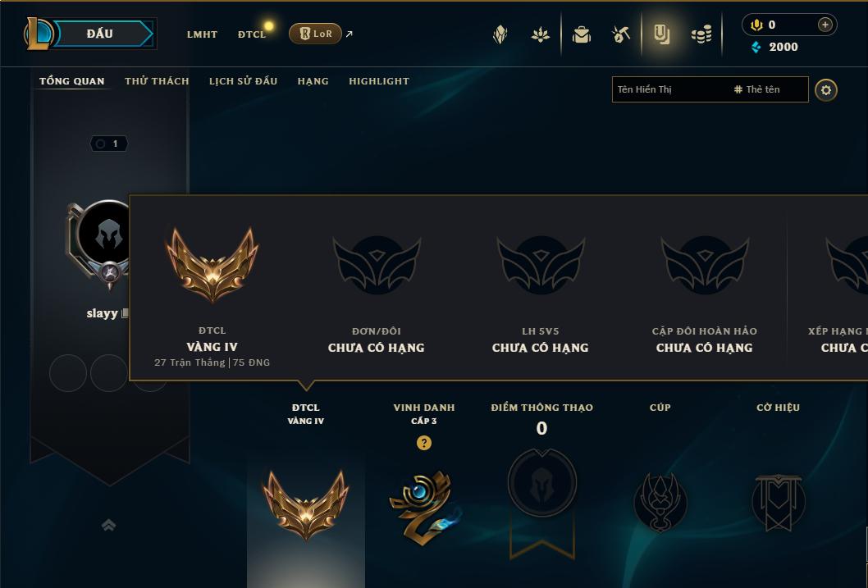Viewport: 868px width, 588px height.
Task: Open profile settings gear icon
Action: 826,90
